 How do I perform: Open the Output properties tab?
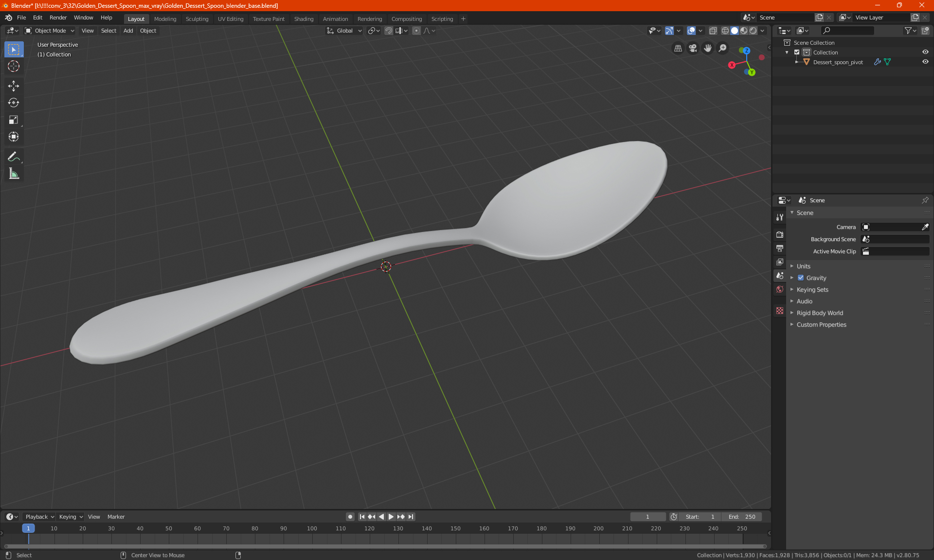[780, 248]
